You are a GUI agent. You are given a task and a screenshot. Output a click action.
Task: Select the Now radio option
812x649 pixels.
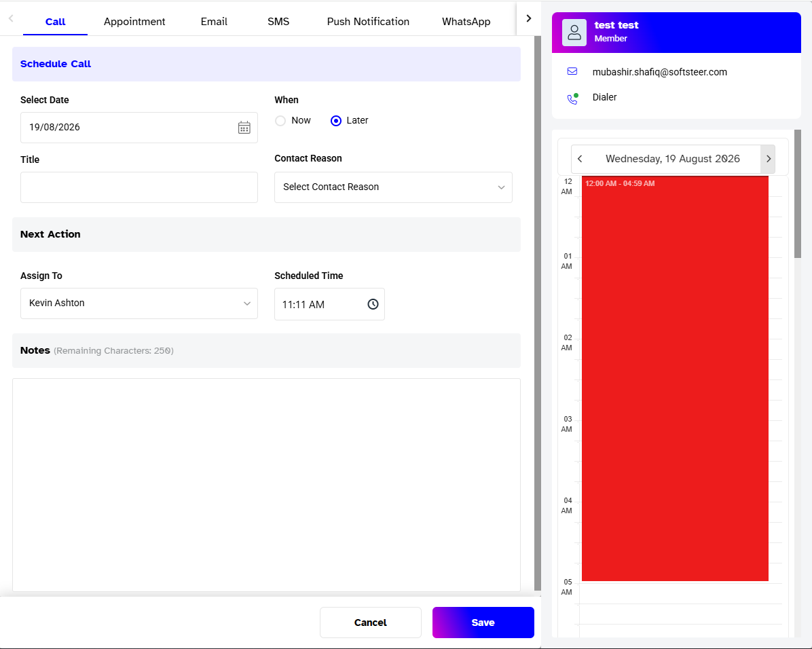(x=280, y=121)
